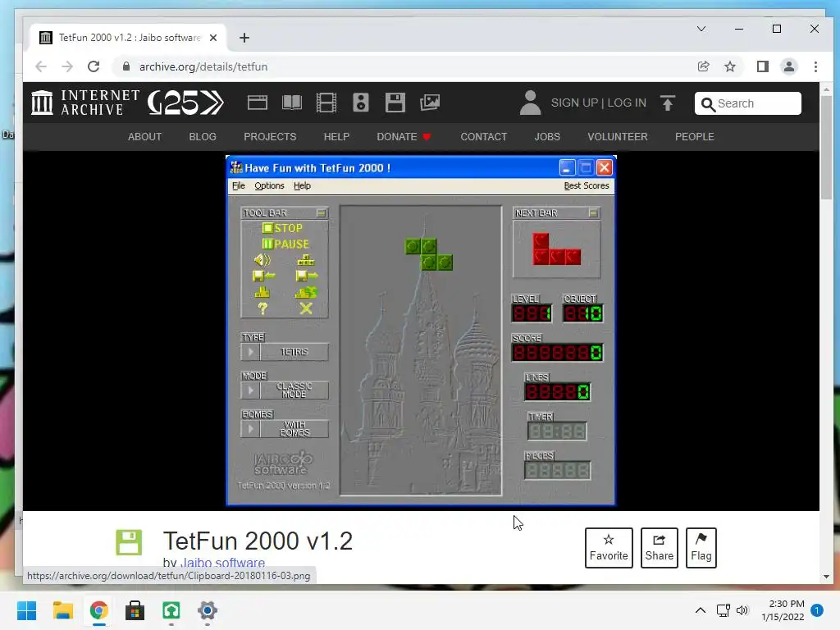
Task: Click the upload arrow icon
Action: (668, 103)
